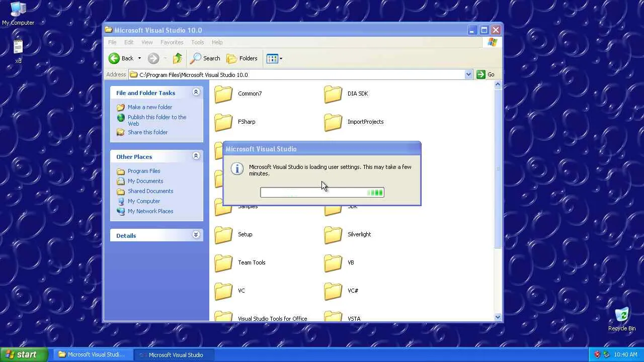Screen dimensions: 644x362
Task: Open My Network Places link
Action: point(150,211)
